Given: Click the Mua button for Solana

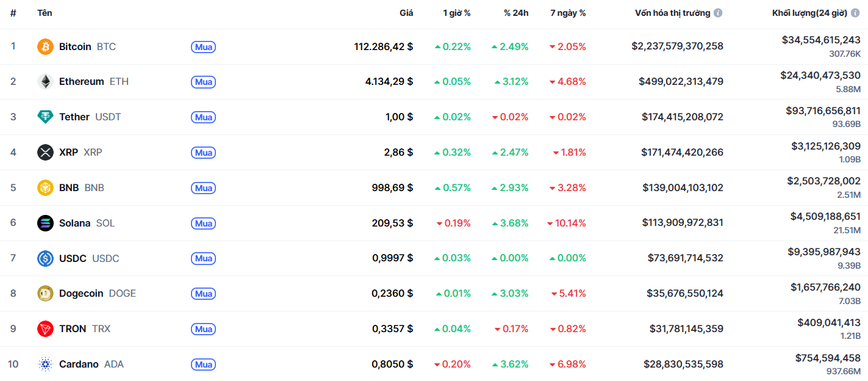Looking at the screenshot, I should 203,223.
